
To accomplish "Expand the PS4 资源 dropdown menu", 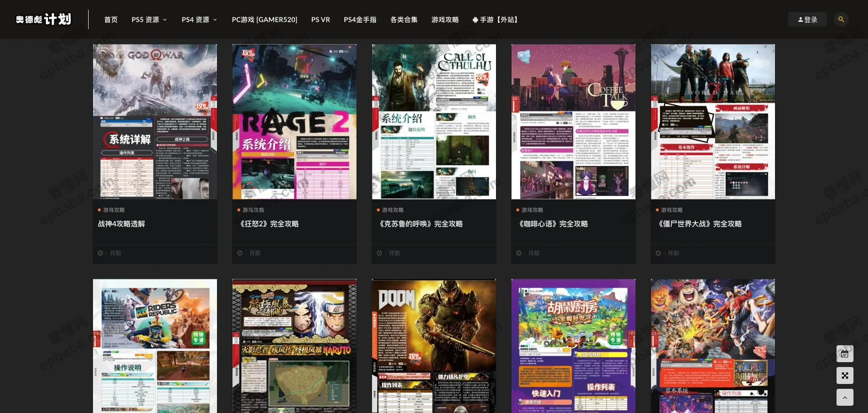I will point(199,20).
